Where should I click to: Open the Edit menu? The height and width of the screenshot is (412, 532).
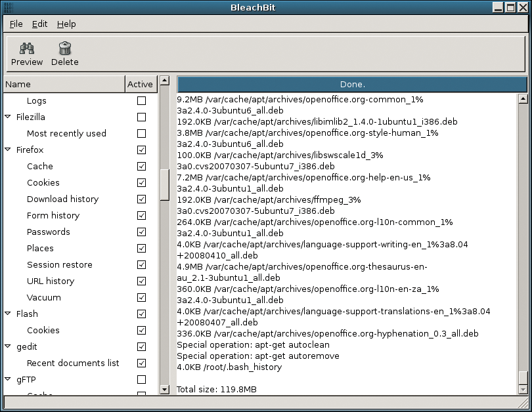(39, 24)
